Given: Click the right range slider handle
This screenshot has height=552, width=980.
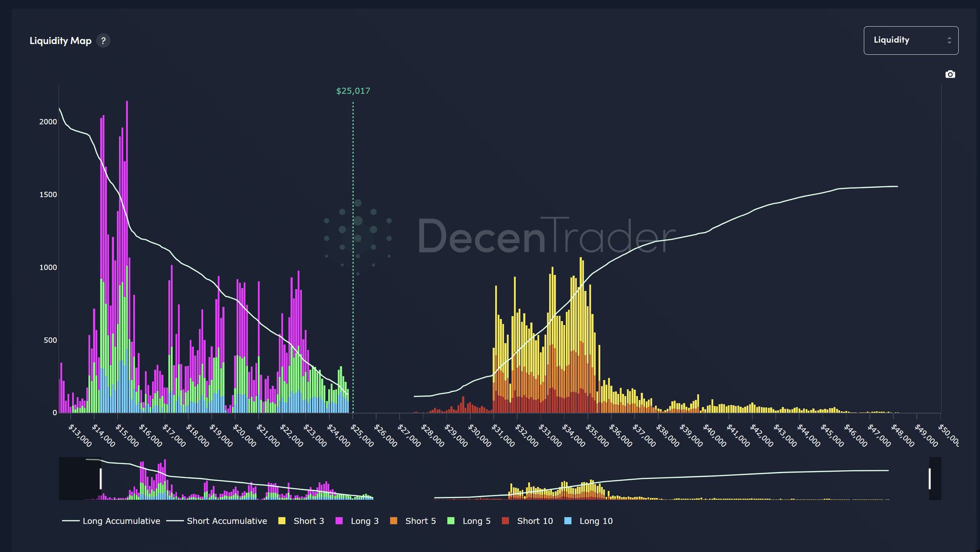Looking at the screenshot, I should click(x=930, y=479).
